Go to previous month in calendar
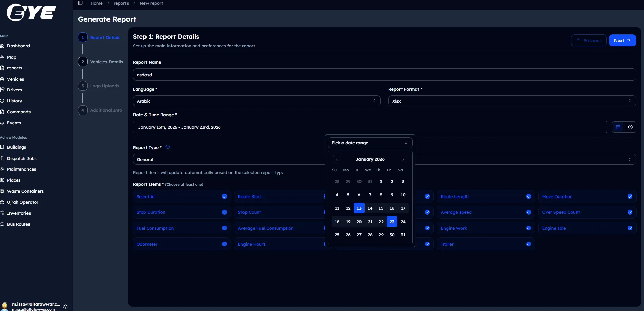The image size is (644, 311). [337, 159]
